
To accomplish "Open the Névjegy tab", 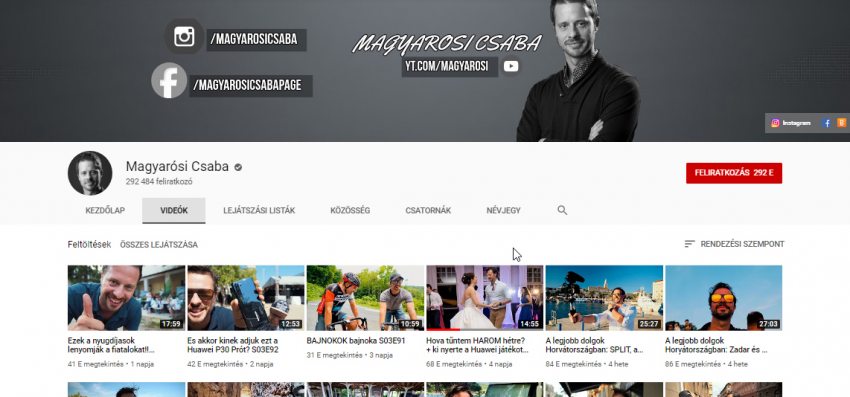I will point(504,210).
